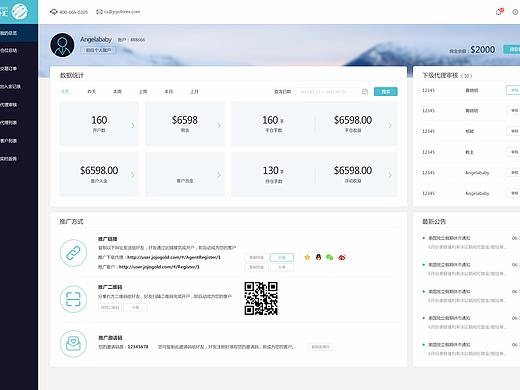Click the save QR code button

110,307
